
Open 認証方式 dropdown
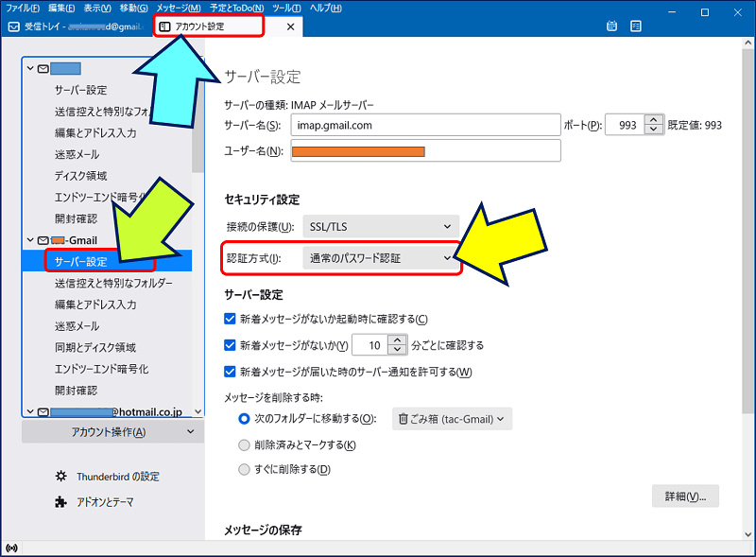381,258
